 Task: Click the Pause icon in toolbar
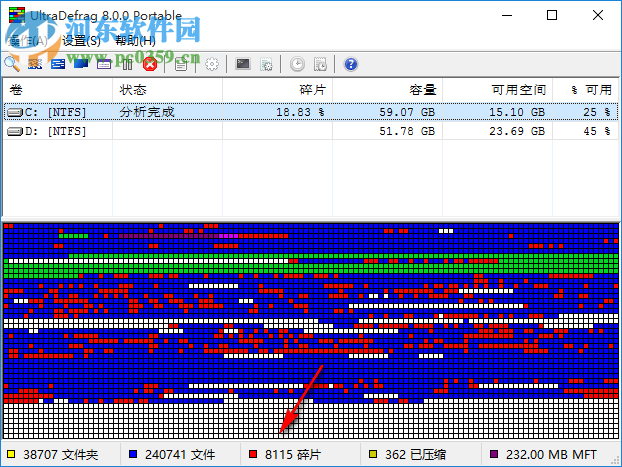[127, 64]
